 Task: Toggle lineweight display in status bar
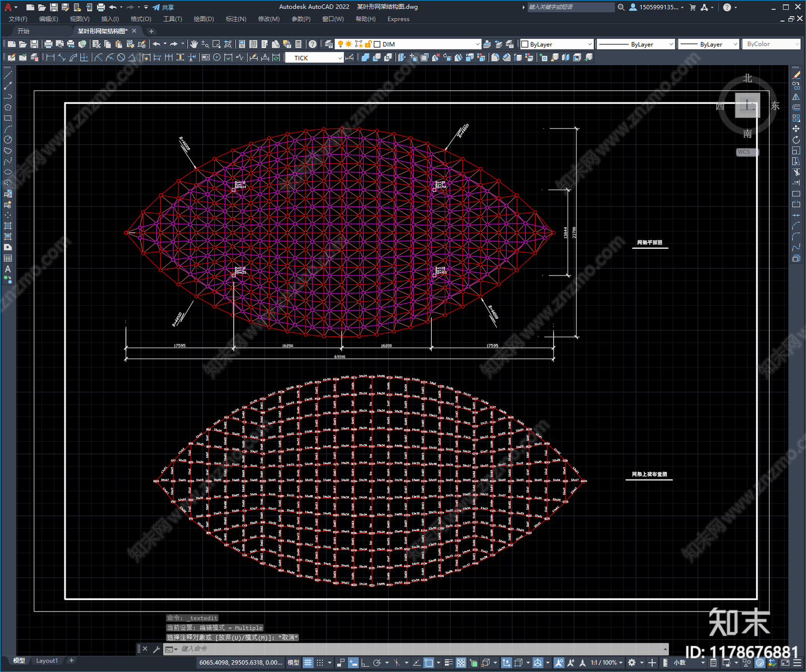[448, 662]
